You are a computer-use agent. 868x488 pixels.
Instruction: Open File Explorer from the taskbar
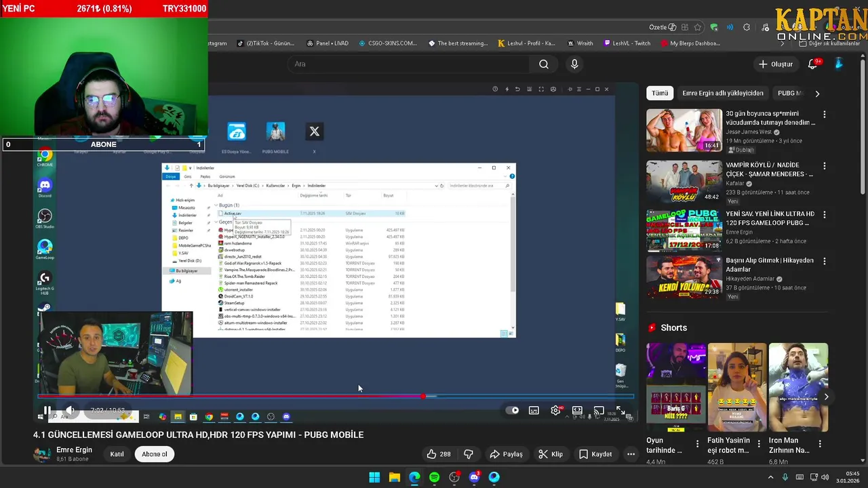(x=394, y=477)
